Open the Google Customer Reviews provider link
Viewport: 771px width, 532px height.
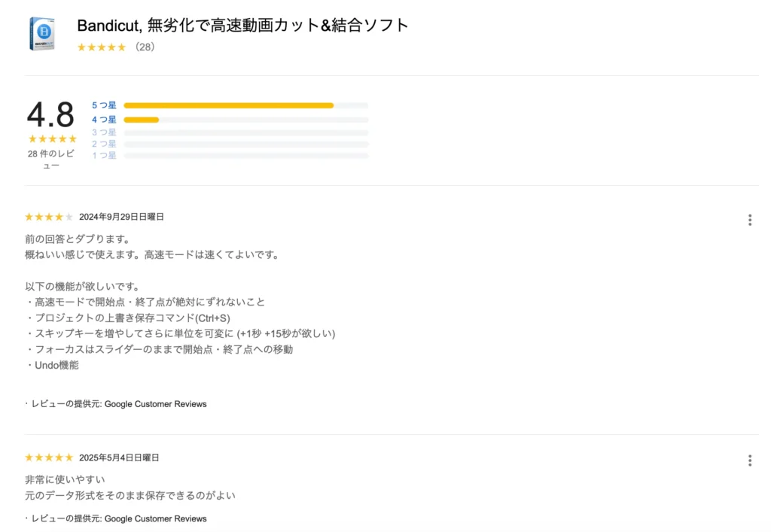coord(155,404)
